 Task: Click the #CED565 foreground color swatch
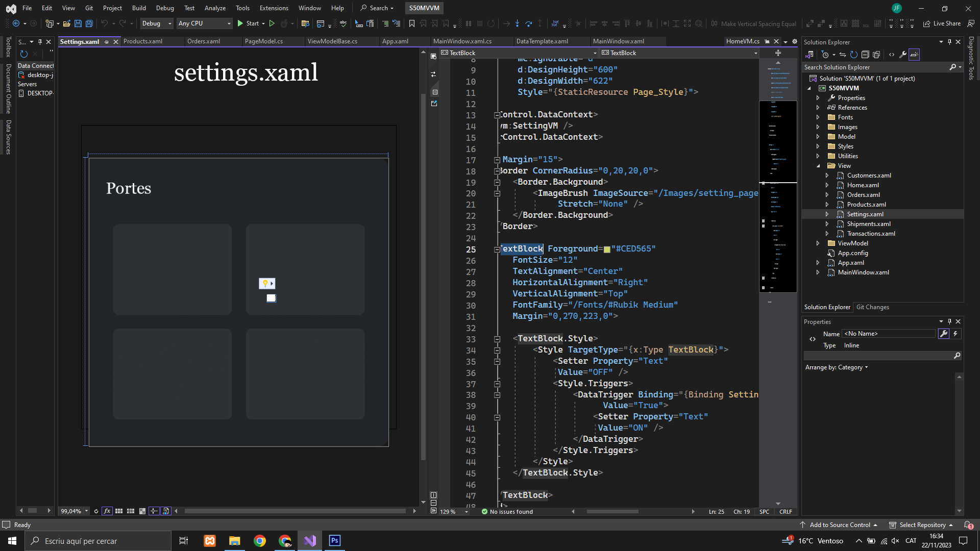coord(607,249)
